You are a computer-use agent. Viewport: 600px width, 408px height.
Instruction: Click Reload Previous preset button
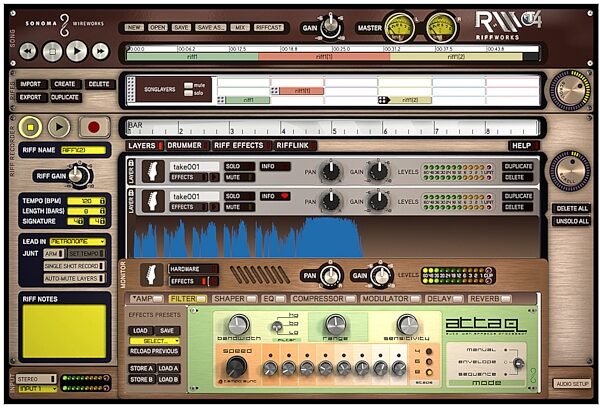[154, 351]
